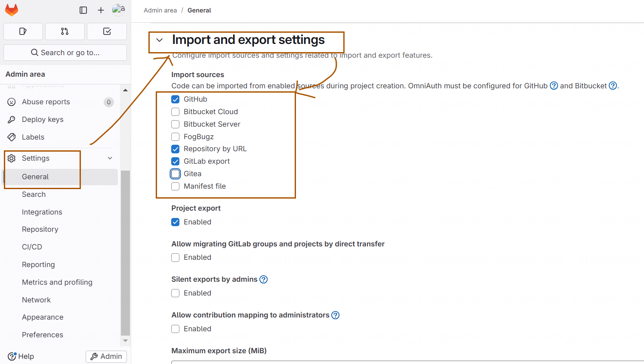The image size is (644, 364).
Task: Open the user avatar menu
Action: (x=118, y=9)
